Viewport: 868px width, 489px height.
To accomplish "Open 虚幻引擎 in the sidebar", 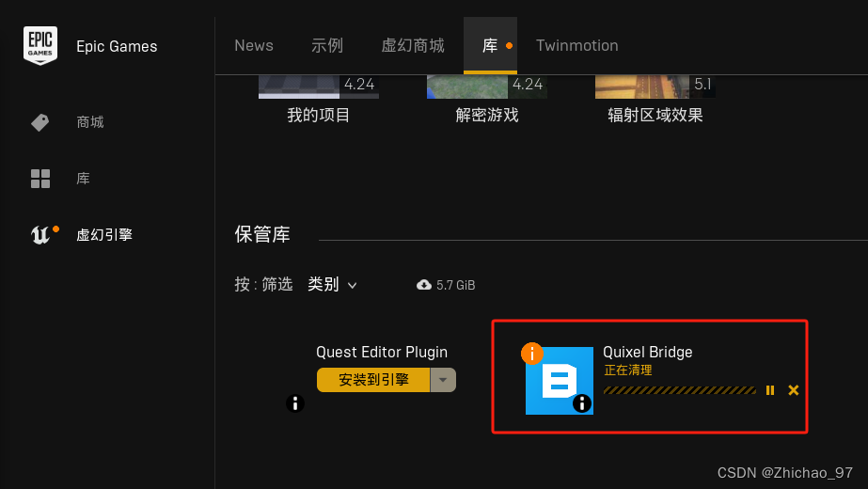I will click(x=104, y=235).
